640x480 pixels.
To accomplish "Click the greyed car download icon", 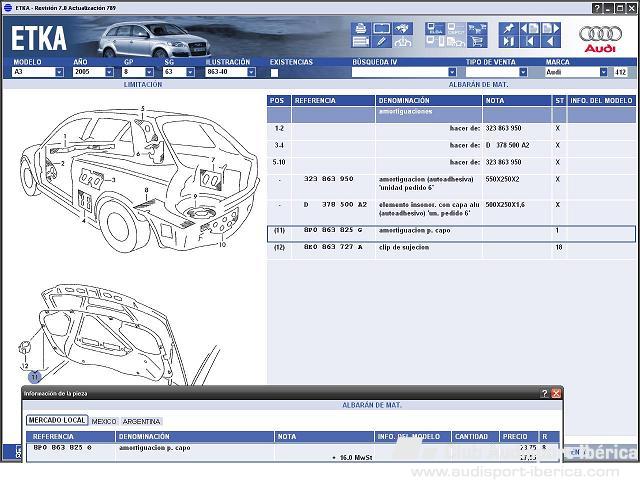I will pos(402,42).
